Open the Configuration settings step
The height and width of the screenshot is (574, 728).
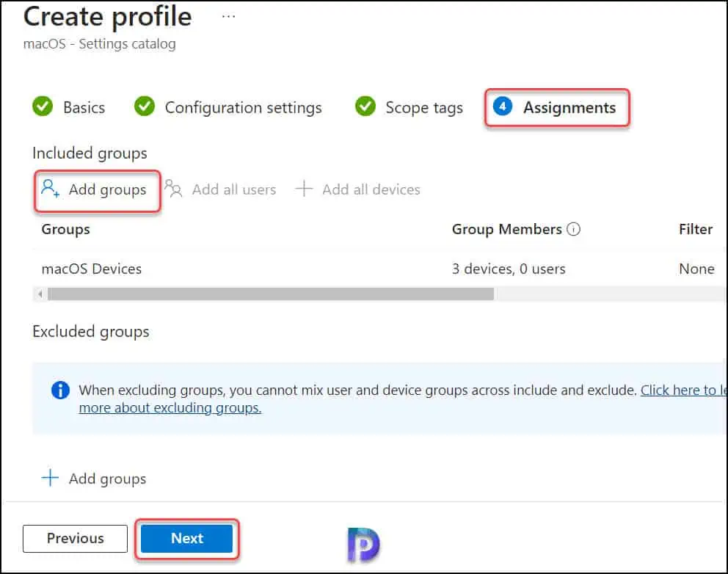(244, 107)
